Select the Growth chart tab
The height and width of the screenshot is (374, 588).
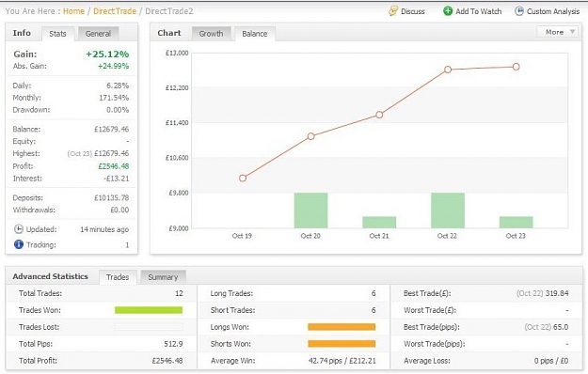point(211,34)
